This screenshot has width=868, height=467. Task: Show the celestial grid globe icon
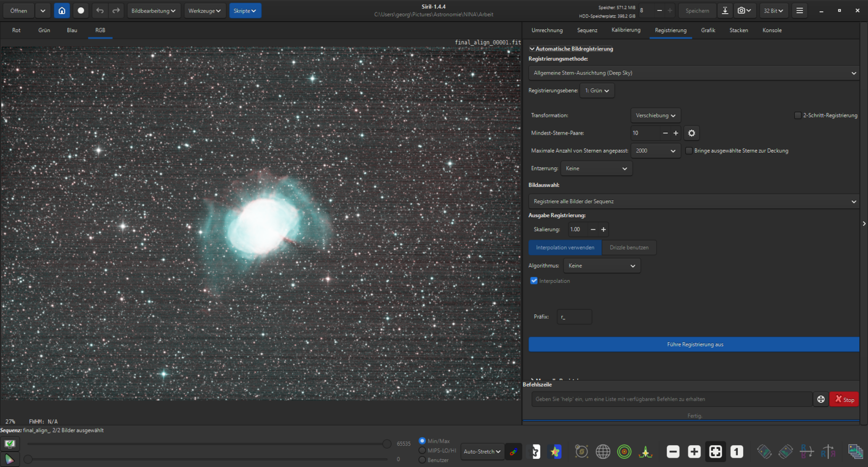tap(603, 452)
